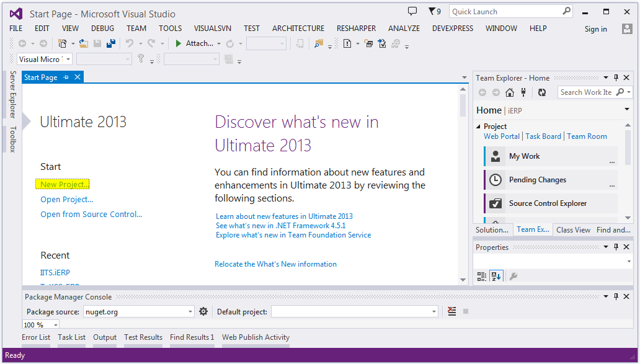Click the Quick Launch search magnifier icon
The height and width of the screenshot is (364, 640).
pyautogui.click(x=567, y=11)
